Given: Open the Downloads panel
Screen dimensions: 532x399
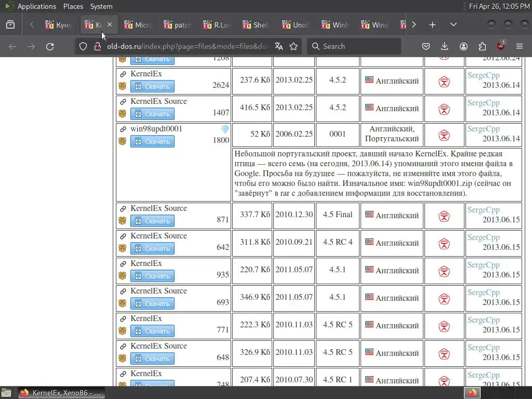Looking at the screenshot, I should [445, 46].
